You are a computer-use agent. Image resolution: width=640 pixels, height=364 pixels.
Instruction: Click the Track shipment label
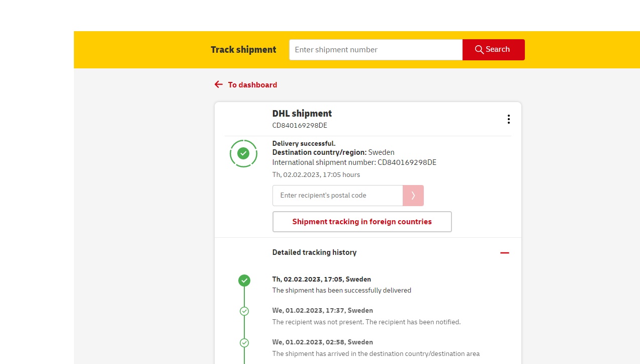click(x=243, y=50)
